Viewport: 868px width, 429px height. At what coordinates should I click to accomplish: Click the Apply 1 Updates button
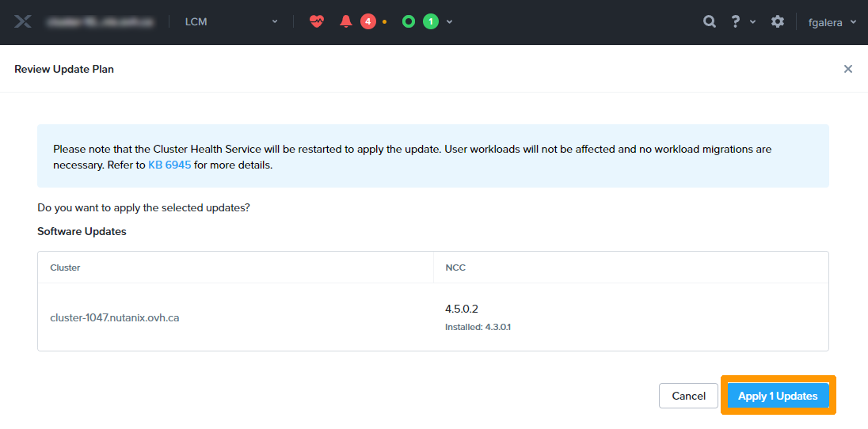[x=778, y=396]
